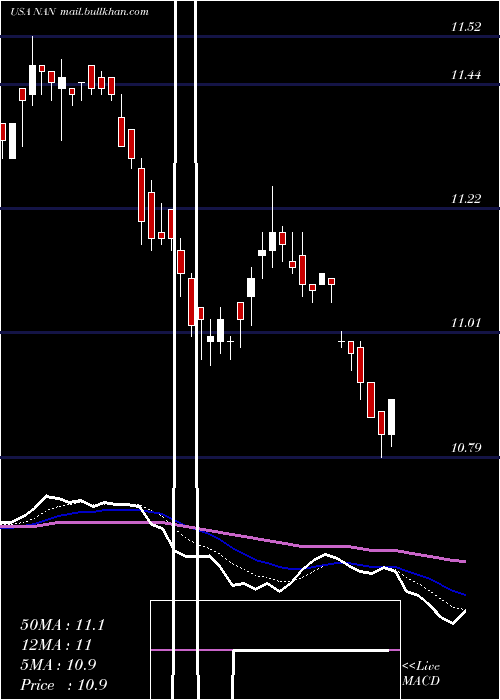
Task: Click the 11.22 price level label
Action: 466,199
